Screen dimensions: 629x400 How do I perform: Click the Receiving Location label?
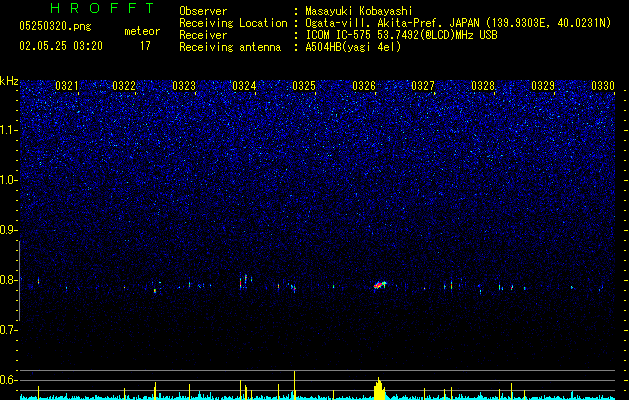coord(233,23)
